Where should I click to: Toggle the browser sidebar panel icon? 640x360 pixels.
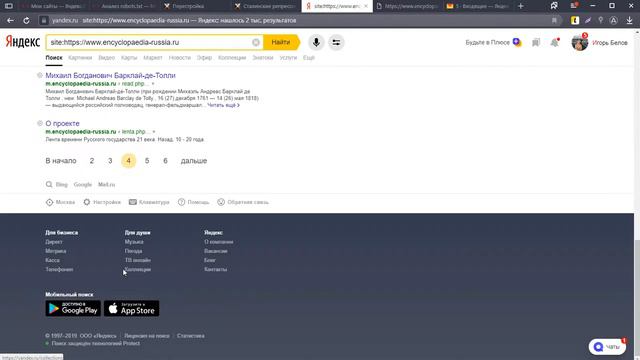[9, 6]
